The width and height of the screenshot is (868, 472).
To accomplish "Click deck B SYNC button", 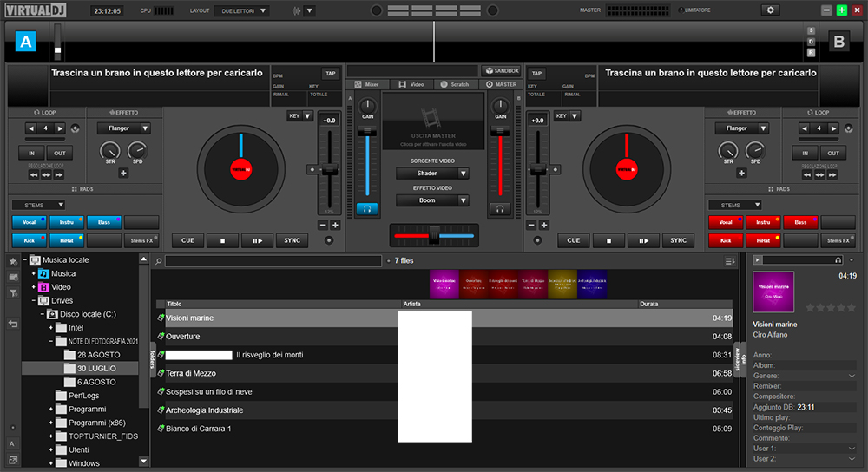I will pyautogui.click(x=678, y=240).
